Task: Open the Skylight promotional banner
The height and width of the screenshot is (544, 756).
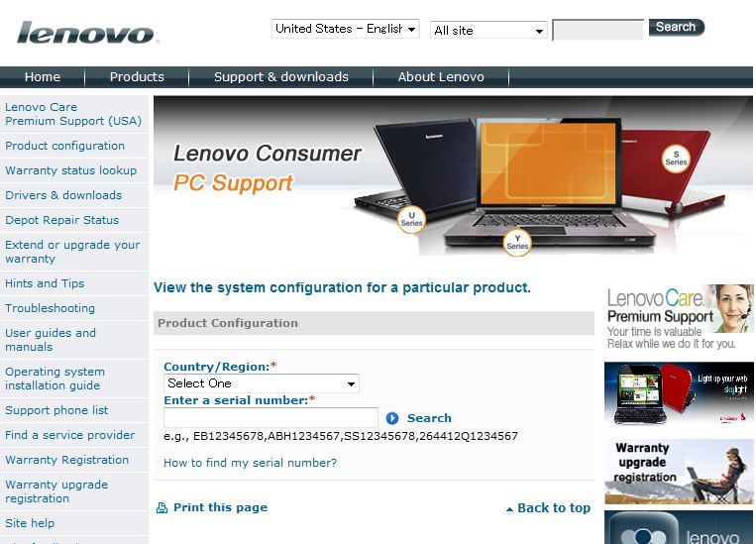Action: click(679, 394)
